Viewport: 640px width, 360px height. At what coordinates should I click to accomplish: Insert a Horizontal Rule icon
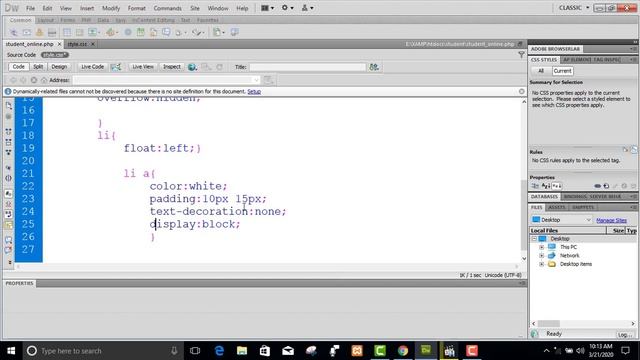(x=52, y=32)
